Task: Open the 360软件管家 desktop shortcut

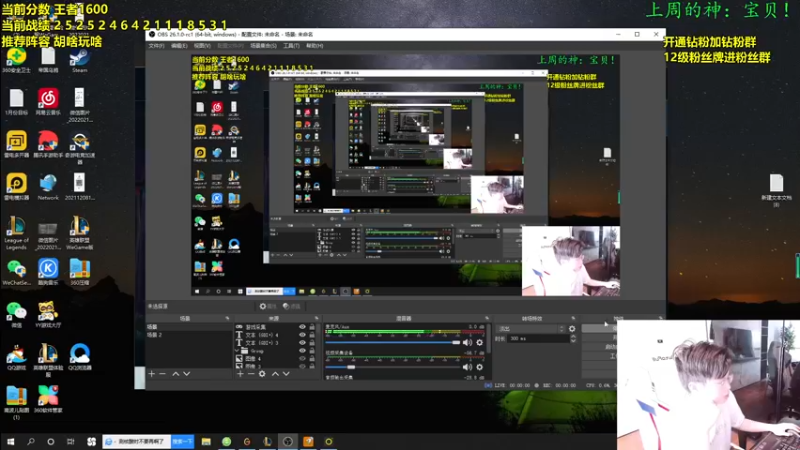Action: pos(48,399)
